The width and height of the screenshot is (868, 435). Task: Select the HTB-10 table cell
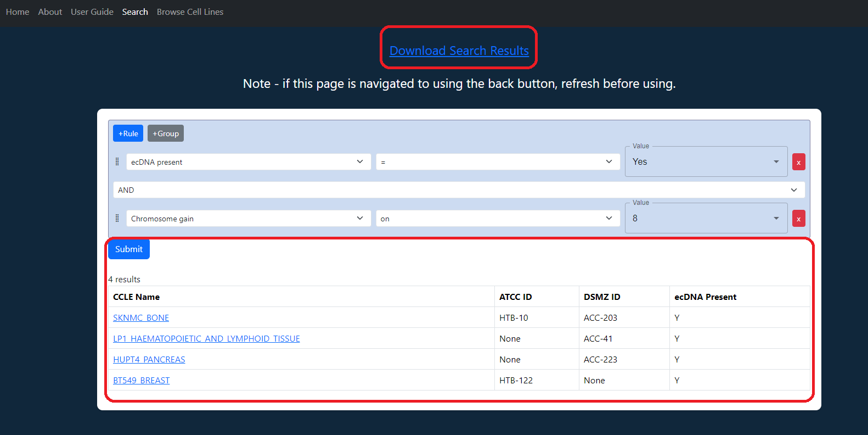(x=537, y=318)
